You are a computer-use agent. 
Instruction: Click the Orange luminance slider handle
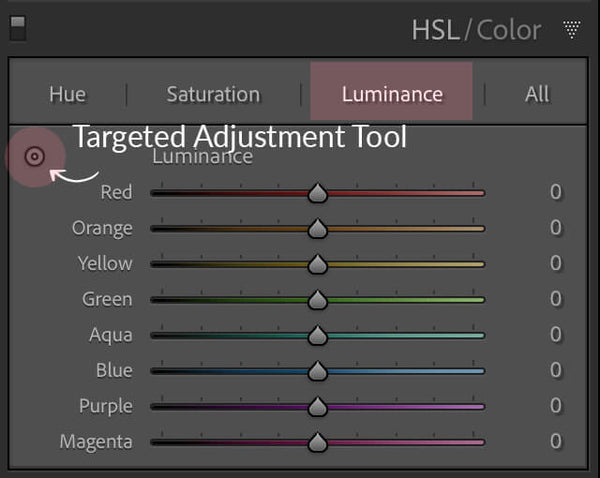pyautogui.click(x=318, y=228)
